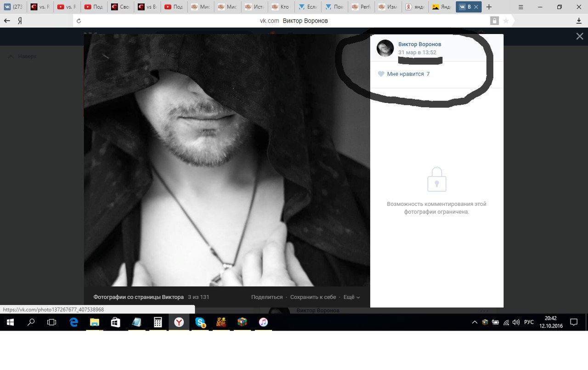Switch to first VK tab (273)
This screenshot has width=588, height=370.
pos(13,7)
